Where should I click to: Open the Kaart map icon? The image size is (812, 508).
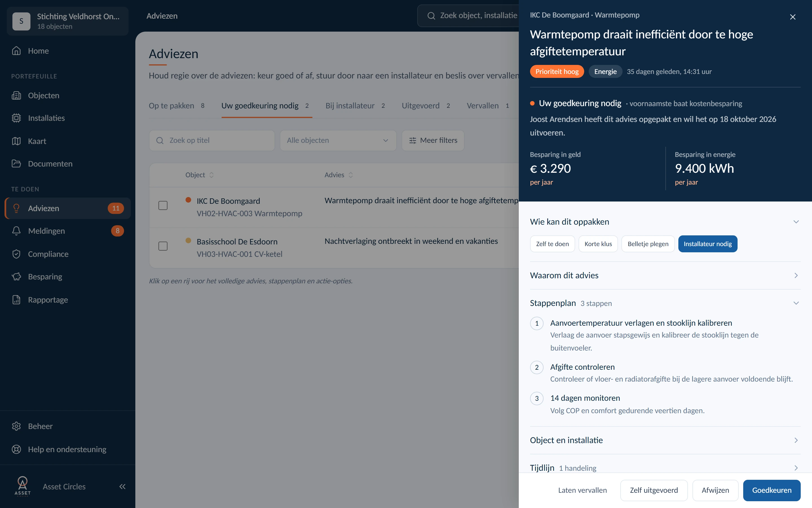16,141
